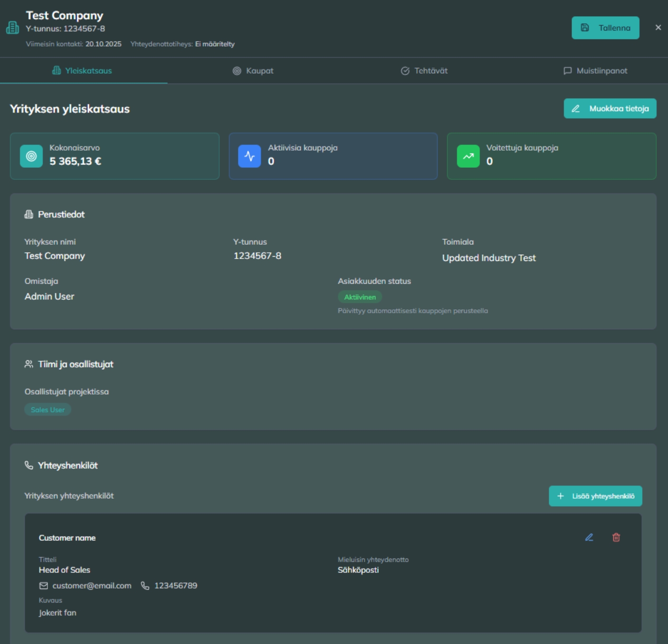Click the envelope icon beside customer email

pyautogui.click(x=44, y=586)
